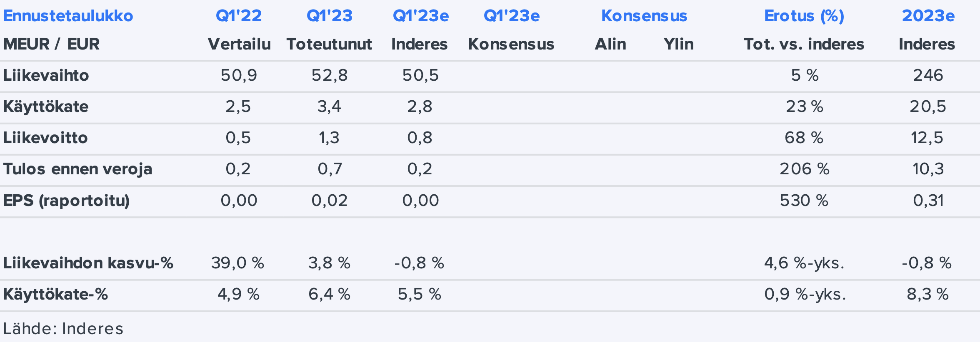Select the 4,6 %-yks. cell
The width and height of the screenshot is (980, 342).
(x=804, y=263)
